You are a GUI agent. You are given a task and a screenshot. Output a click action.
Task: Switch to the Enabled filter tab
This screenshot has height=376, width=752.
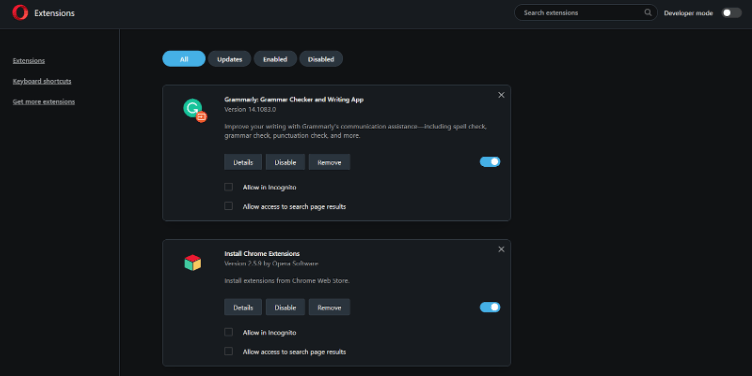pos(275,59)
